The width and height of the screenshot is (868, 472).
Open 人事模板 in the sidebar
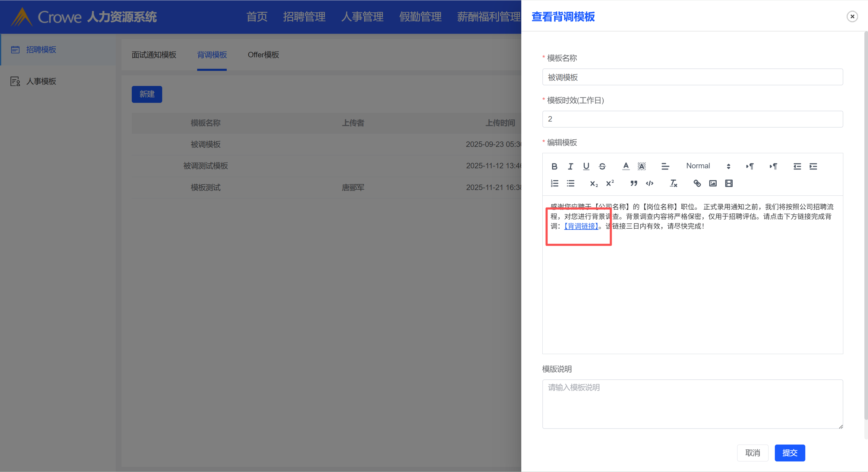pos(41,81)
